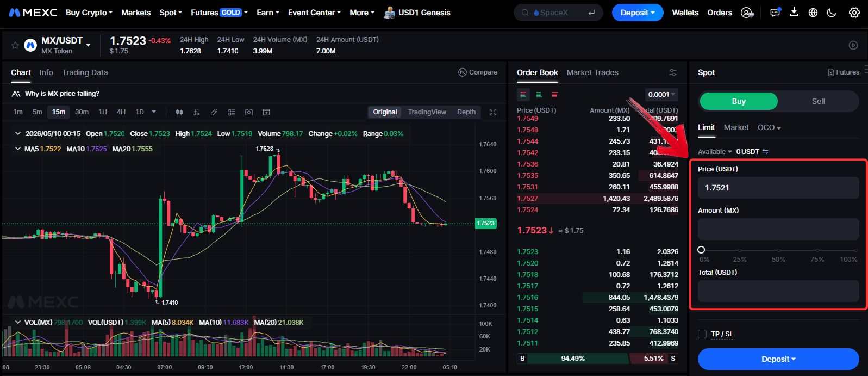Click the bottom Deposit button
The image size is (868, 376).
778,359
